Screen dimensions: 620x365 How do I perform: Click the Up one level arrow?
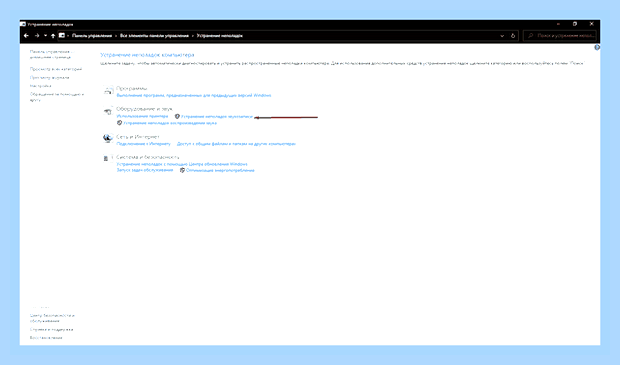[x=53, y=36]
